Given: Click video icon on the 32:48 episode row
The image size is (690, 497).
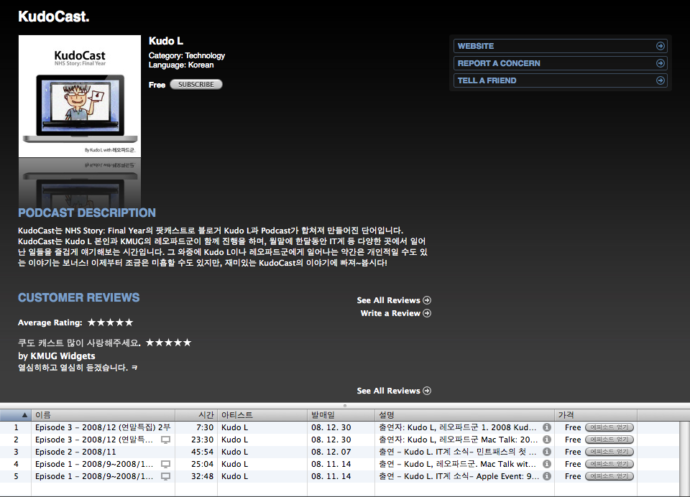Looking at the screenshot, I should 165,476.
